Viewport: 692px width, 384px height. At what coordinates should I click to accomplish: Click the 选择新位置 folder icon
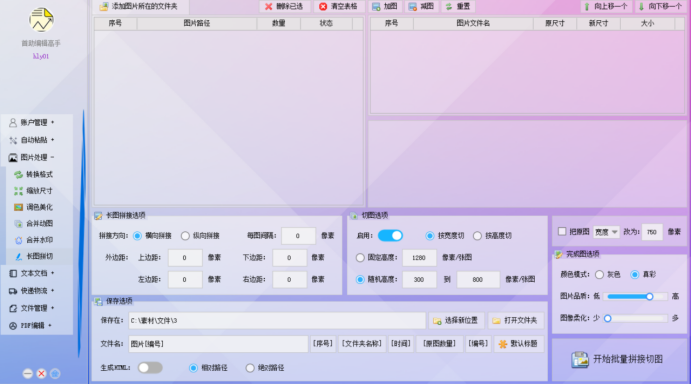coord(437,321)
